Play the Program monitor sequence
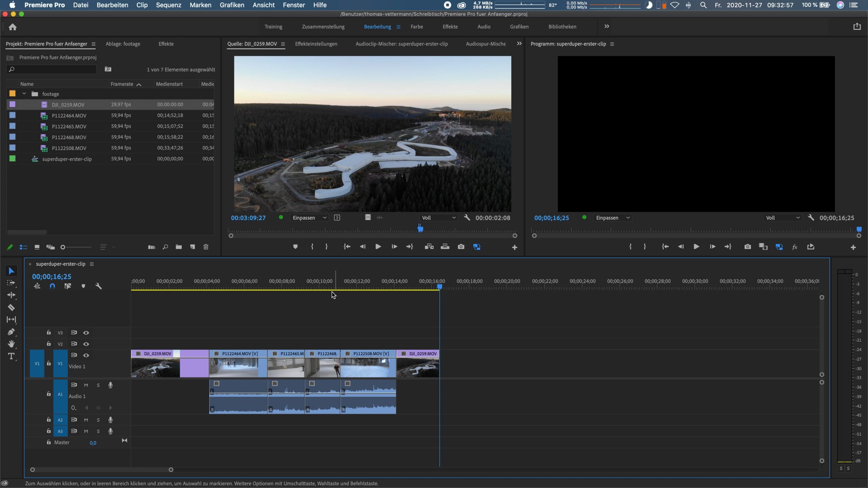 point(696,247)
